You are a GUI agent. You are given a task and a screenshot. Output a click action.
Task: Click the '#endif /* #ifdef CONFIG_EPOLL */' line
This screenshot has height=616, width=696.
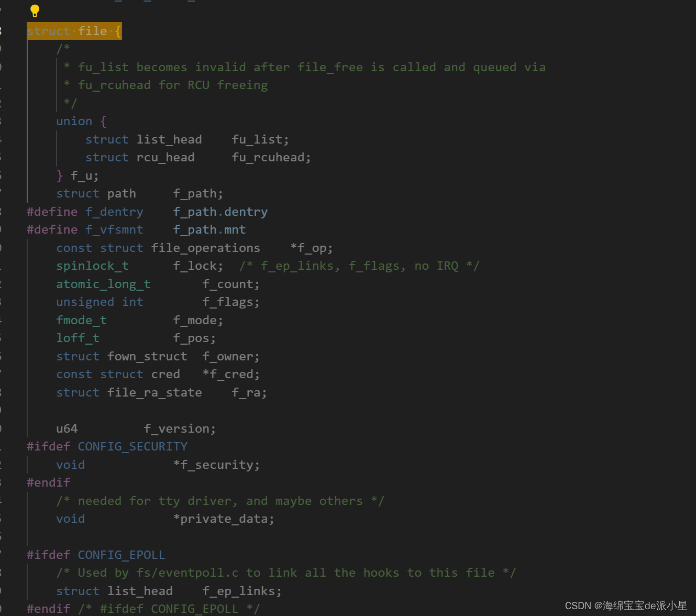[x=143, y=609]
